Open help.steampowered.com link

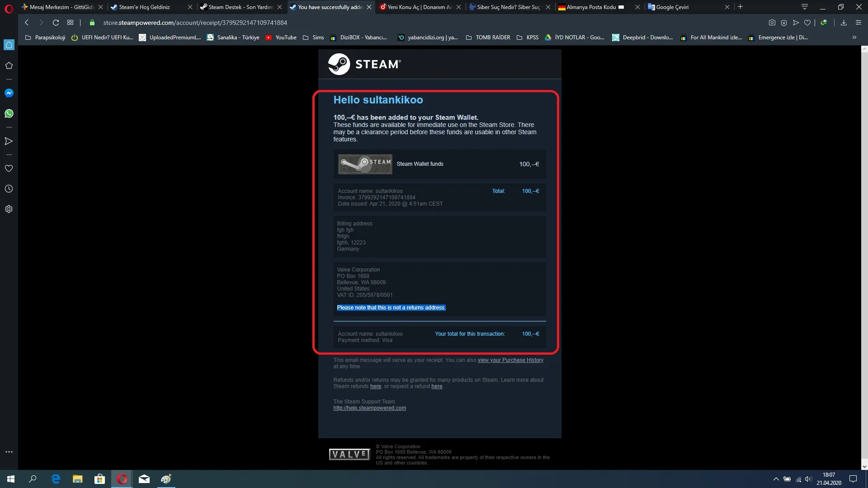click(369, 408)
